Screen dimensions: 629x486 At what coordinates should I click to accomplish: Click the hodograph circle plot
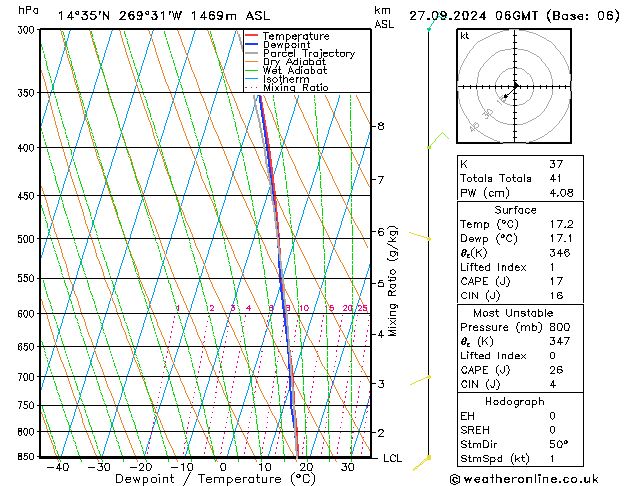coord(514,88)
